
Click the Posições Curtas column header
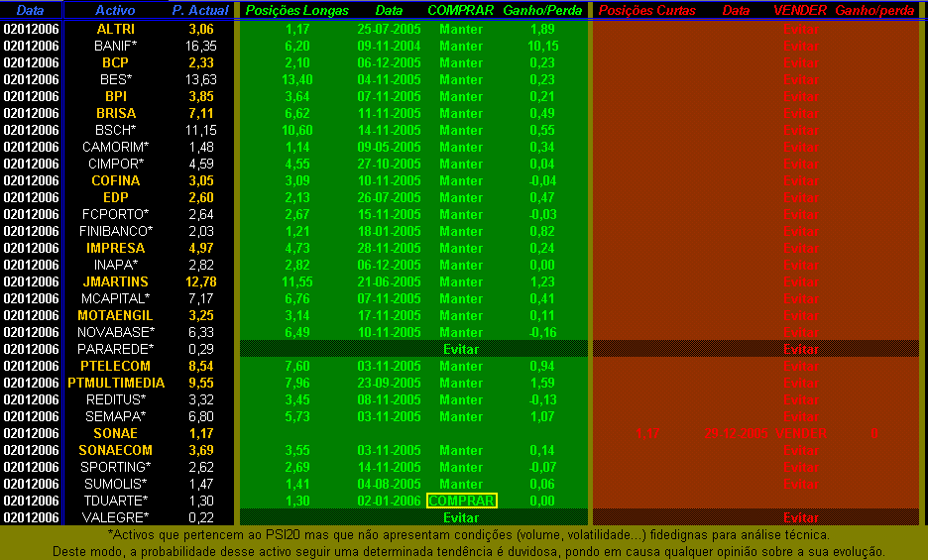click(646, 10)
